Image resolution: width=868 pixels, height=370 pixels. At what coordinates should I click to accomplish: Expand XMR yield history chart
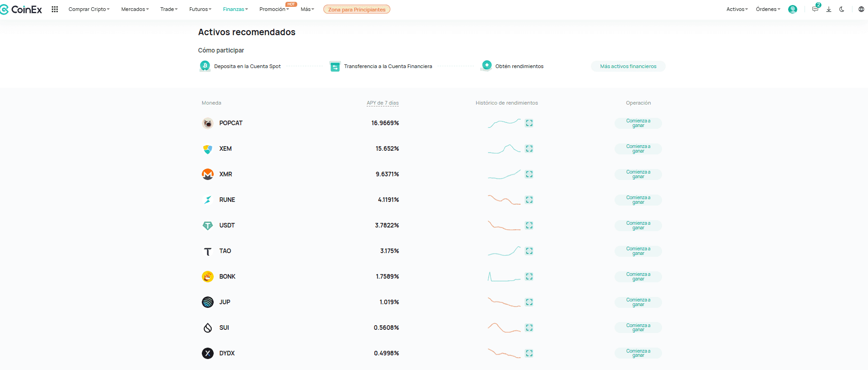pos(529,174)
